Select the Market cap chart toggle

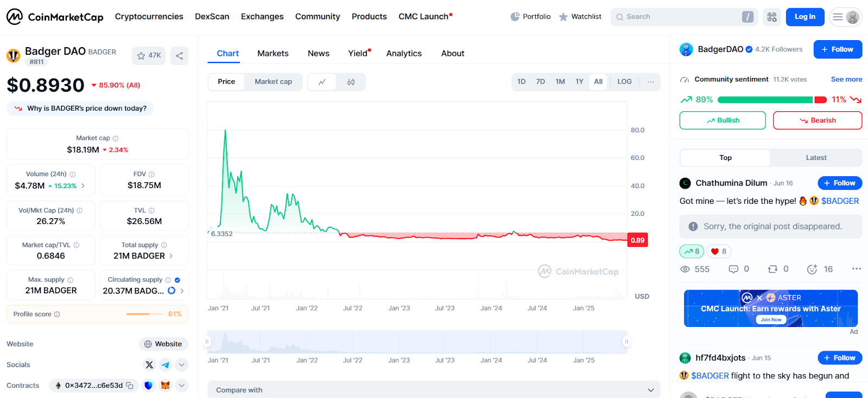273,82
